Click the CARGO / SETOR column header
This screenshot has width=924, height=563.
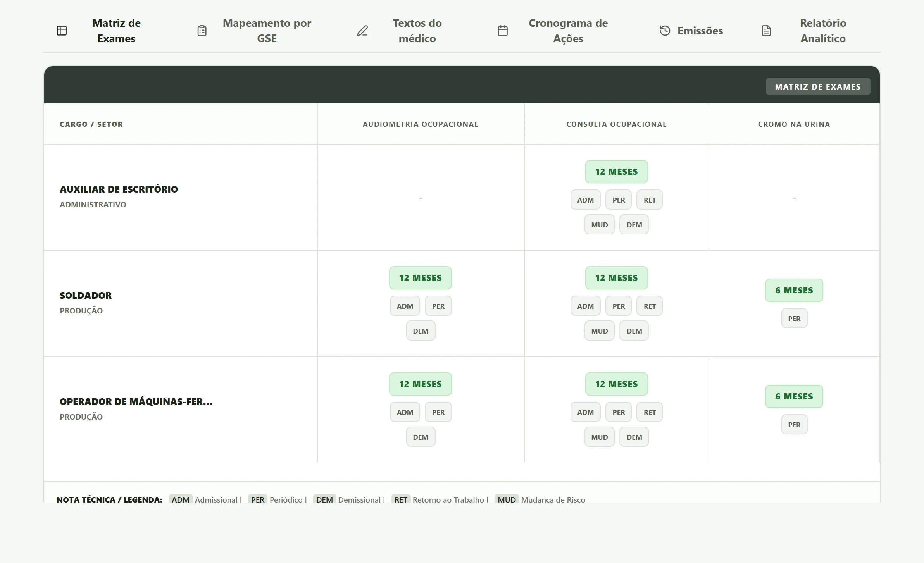(91, 124)
